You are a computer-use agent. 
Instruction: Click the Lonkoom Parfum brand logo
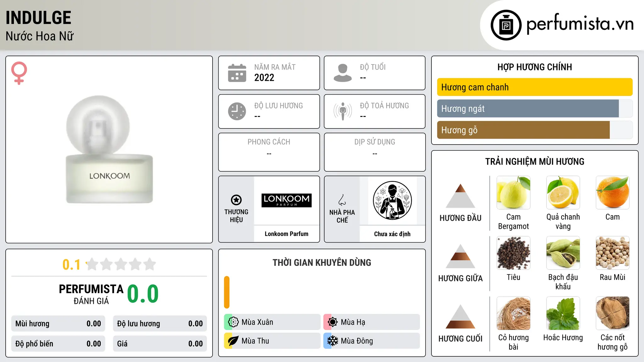[x=286, y=200]
